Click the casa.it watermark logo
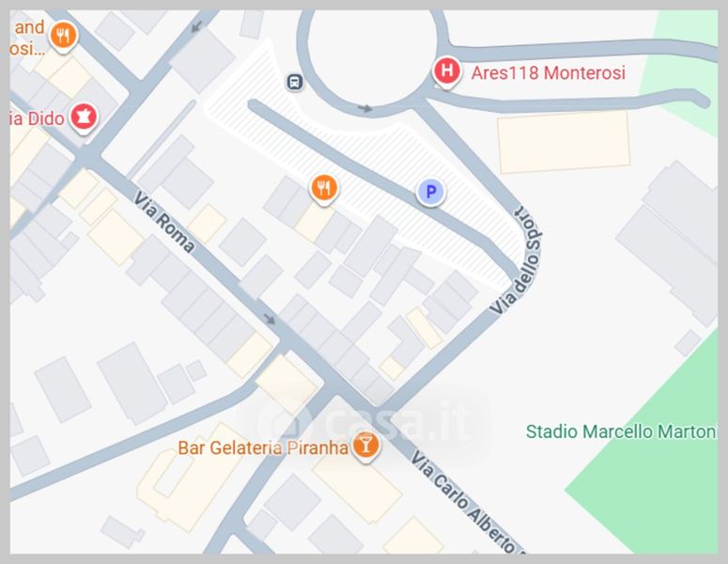This screenshot has height=564, width=728. (363, 422)
